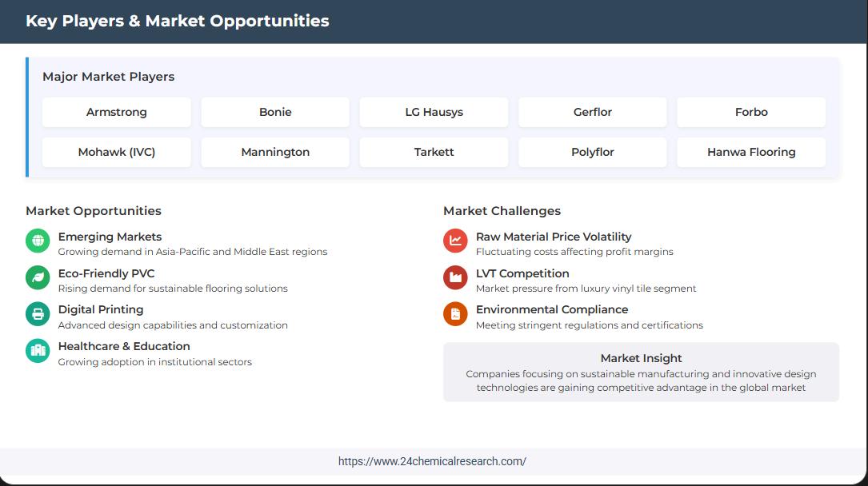868x486 pixels.
Task: Select the Armstrong player card
Action: tap(117, 113)
